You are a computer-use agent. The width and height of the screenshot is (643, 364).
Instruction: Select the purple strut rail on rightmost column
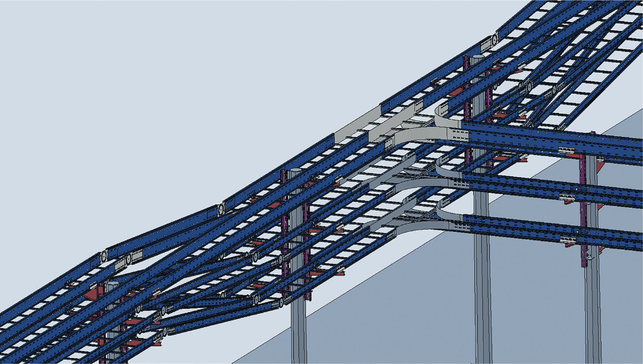click(x=583, y=211)
